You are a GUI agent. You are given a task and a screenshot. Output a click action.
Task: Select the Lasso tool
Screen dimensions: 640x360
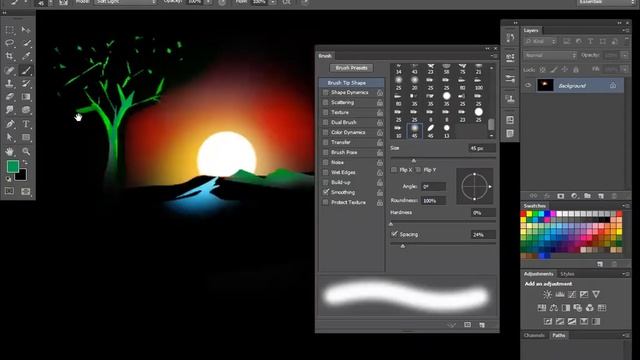tap(9, 43)
